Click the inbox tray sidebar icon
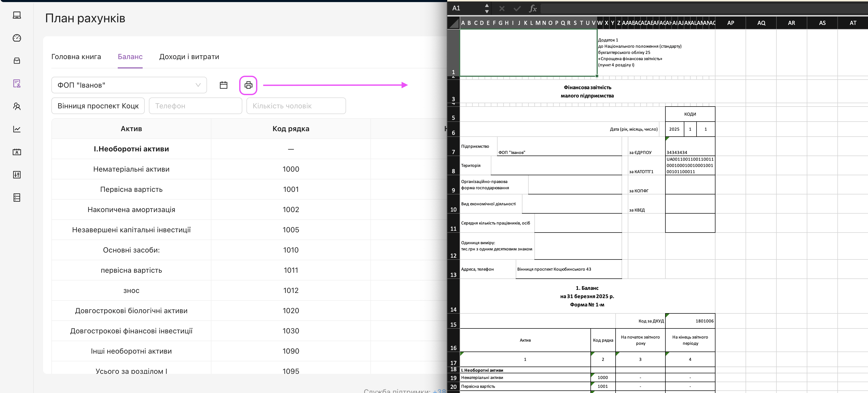 tap(17, 61)
